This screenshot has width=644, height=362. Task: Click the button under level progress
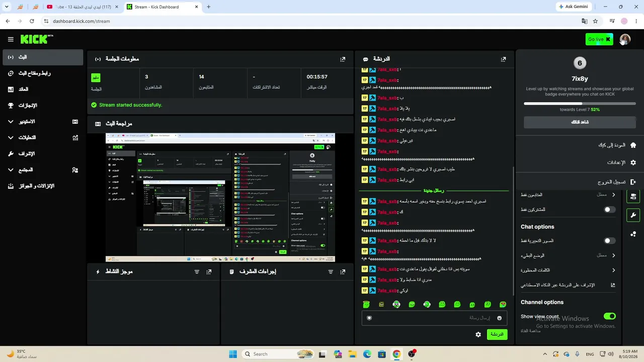point(580,122)
